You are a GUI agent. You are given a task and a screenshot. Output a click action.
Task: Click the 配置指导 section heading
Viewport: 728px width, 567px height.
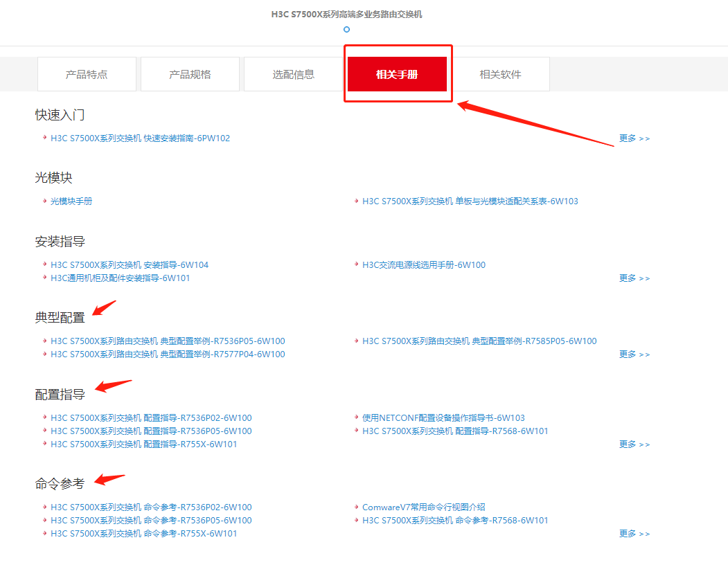60,395
